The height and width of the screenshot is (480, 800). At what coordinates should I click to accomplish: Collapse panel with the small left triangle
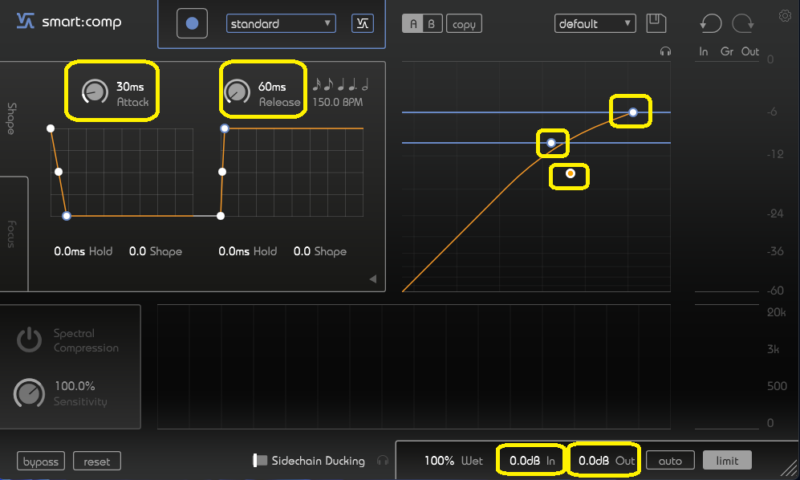[373, 279]
